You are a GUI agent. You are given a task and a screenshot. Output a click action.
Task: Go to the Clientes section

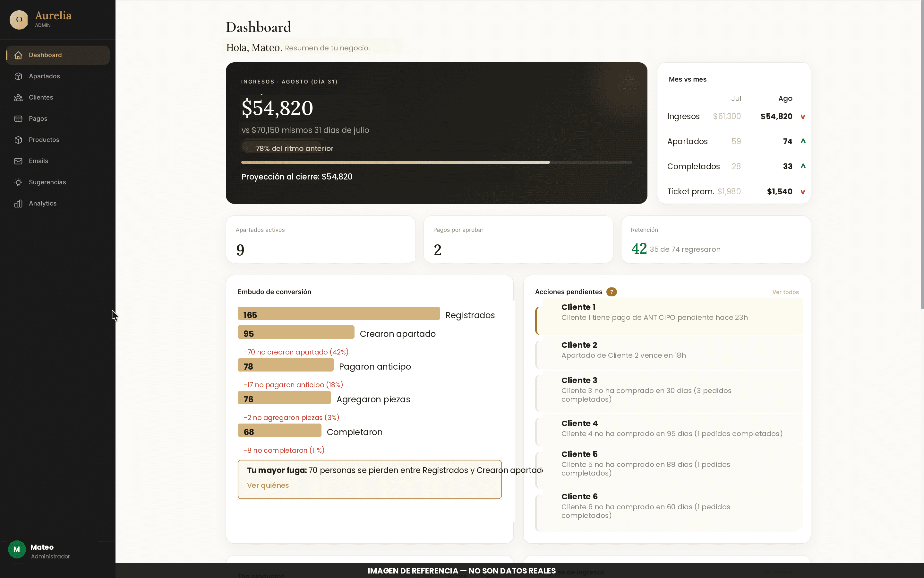pyautogui.click(x=58, y=98)
